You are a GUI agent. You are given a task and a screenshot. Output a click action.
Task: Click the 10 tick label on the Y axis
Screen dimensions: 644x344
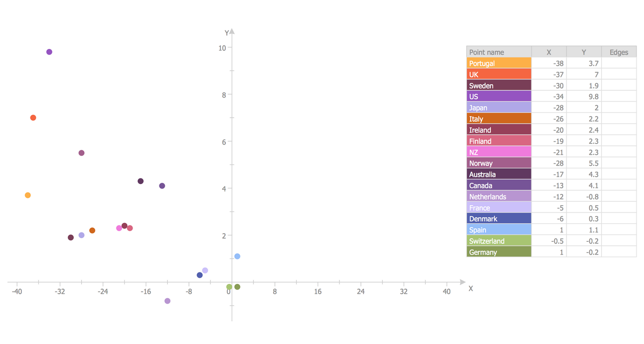[x=222, y=47]
